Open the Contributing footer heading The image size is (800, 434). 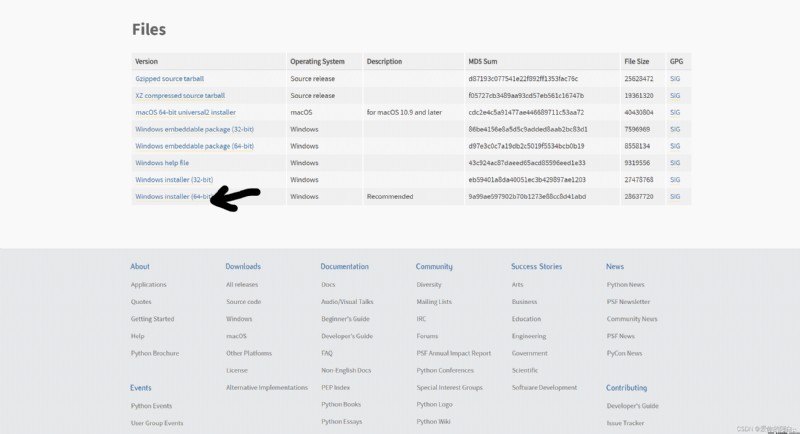point(627,388)
